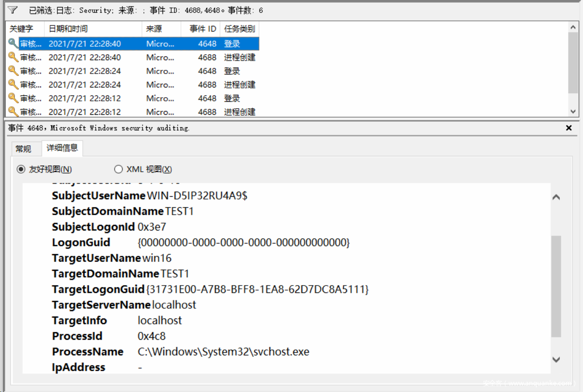Close the event details pane
Viewport: 583px width, 392px height.
click(x=569, y=128)
